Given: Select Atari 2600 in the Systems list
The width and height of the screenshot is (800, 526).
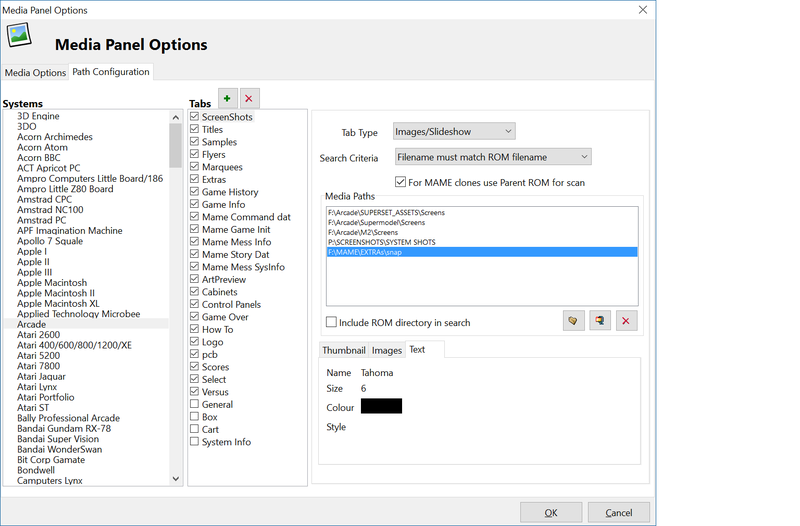Looking at the screenshot, I should pos(40,335).
